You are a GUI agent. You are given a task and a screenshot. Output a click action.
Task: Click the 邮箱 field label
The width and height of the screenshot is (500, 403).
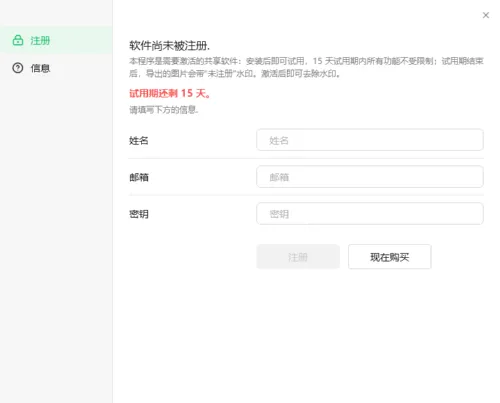[x=139, y=177]
